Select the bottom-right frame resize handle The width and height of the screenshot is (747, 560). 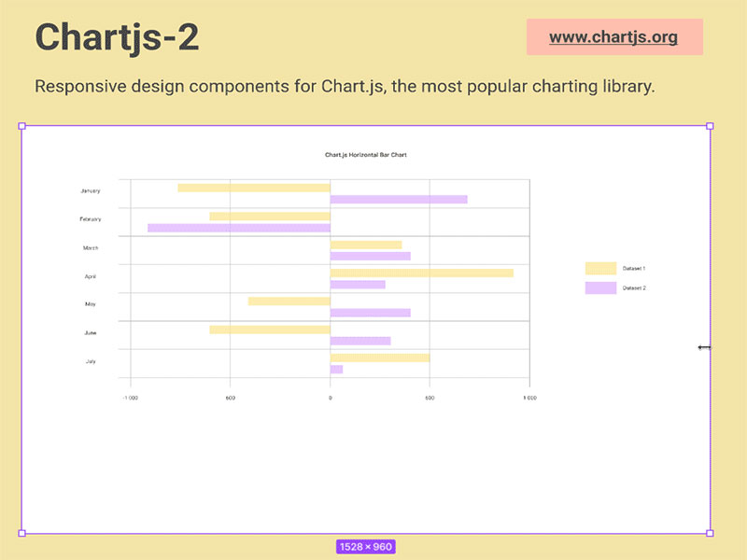[x=710, y=533]
